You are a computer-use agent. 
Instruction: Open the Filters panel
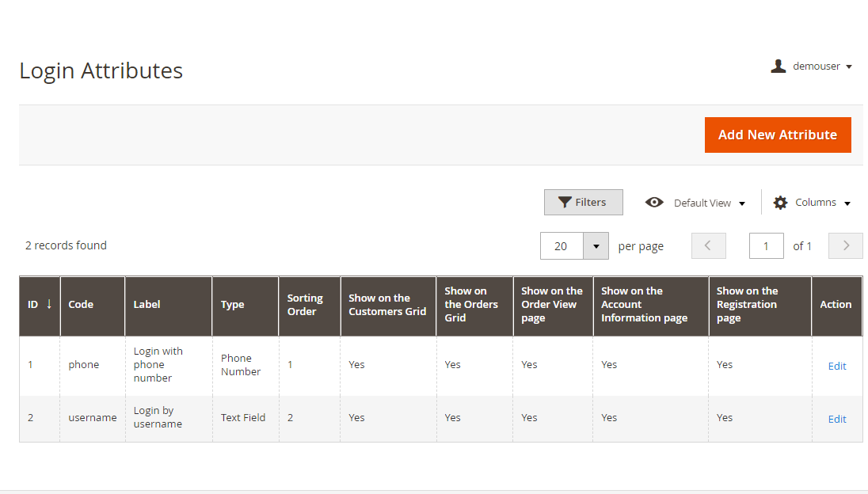click(x=584, y=203)
